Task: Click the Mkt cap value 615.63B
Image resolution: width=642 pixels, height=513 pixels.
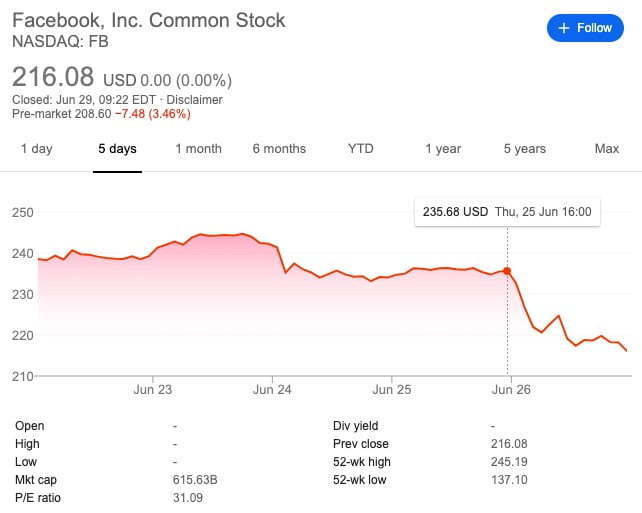Action: coord(195,480)
